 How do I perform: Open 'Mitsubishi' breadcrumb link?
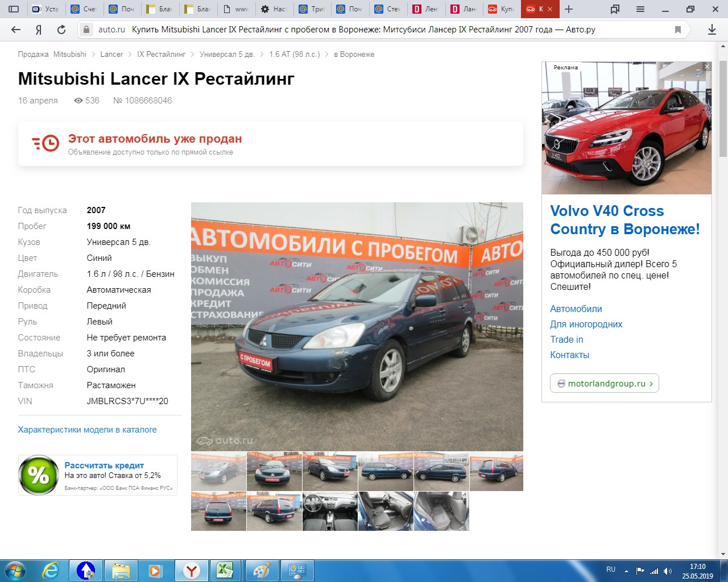click(x=70, y=54)
